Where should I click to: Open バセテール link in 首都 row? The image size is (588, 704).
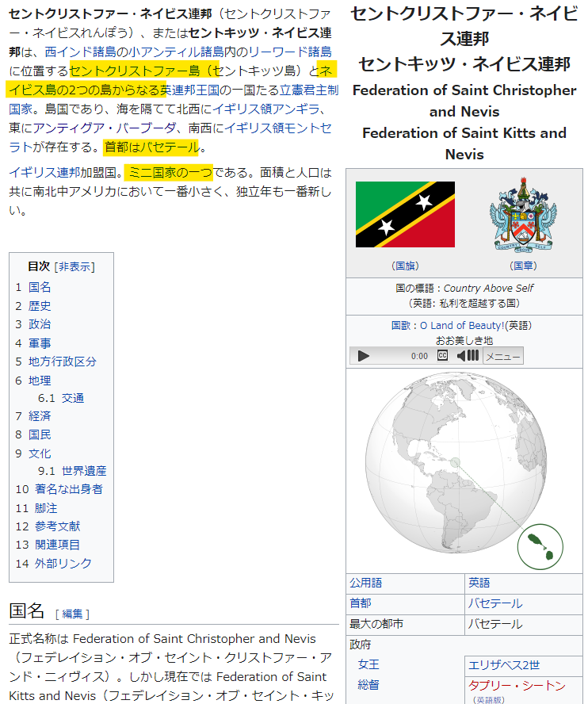495,603
